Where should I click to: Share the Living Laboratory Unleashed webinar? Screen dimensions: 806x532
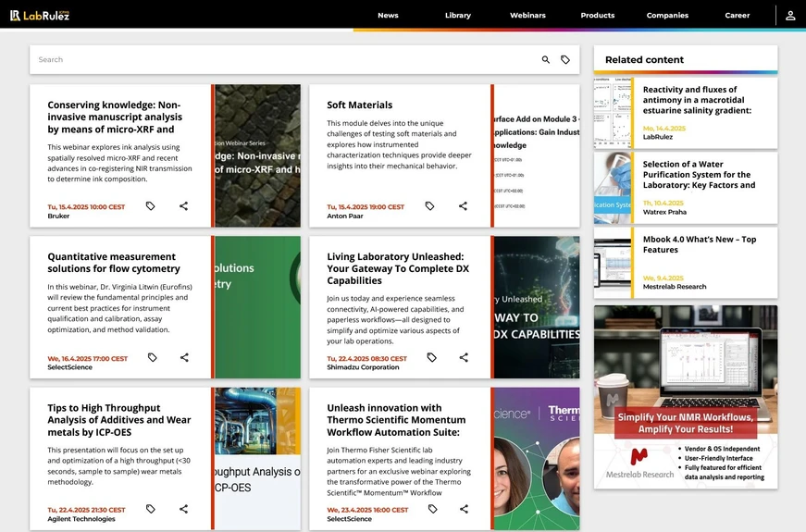pyautogui.click(x=464, y=357)
